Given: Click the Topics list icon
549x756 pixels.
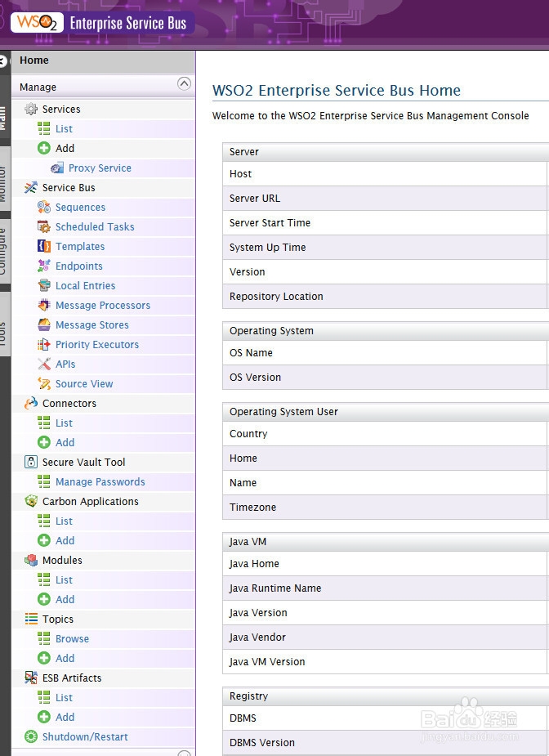Looking at the screenshot, I should [x=31, y=619].
